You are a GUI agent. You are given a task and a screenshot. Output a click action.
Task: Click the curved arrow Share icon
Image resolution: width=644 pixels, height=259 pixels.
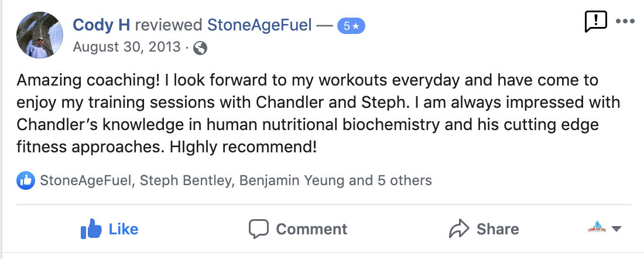tap(460, 229)
